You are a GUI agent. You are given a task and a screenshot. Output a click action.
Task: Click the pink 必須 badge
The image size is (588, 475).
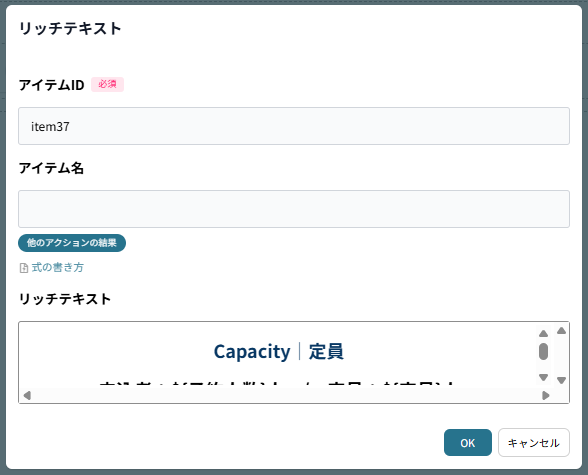108,84
